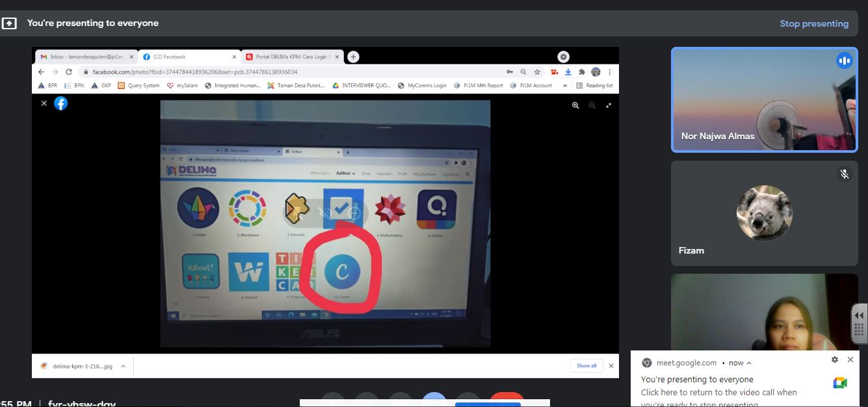Open the Extensions puzzle menu
The width and height of the screenshot is (868, 407).
click(x=582, y=72)
